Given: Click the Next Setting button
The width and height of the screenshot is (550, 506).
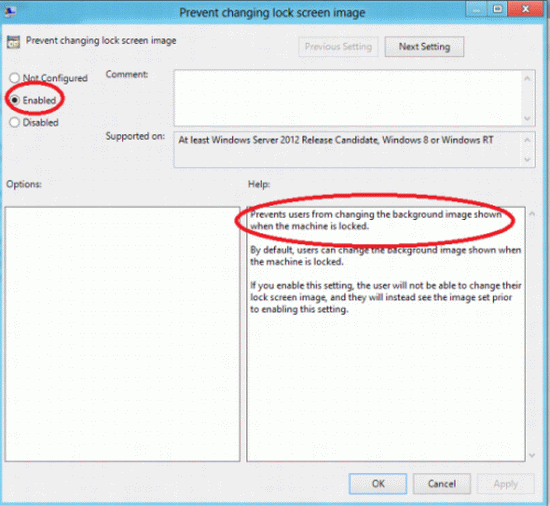Looking at the screenshot, I should click(x=424, y=47).
